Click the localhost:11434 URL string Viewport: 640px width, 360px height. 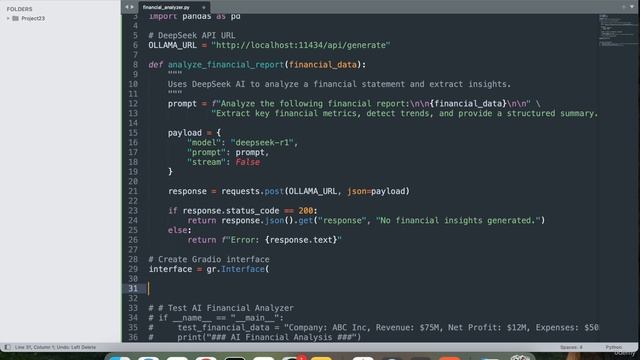click(x=301, y=45)
